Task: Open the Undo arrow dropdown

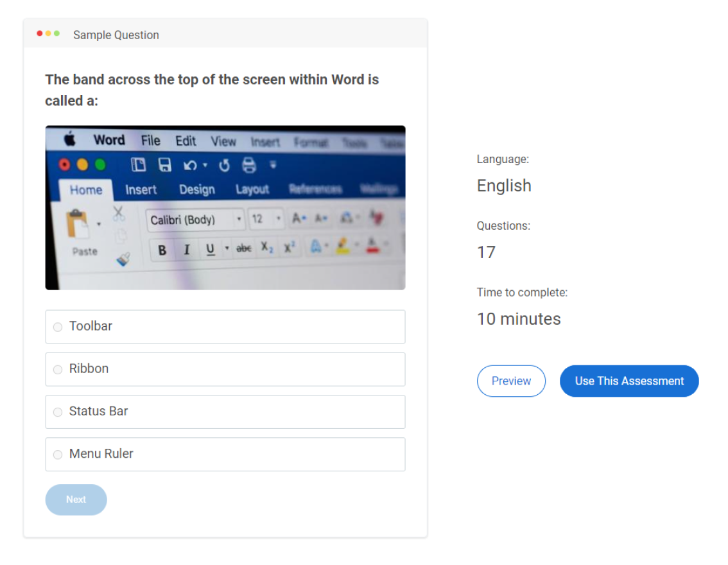Action: 205,166
